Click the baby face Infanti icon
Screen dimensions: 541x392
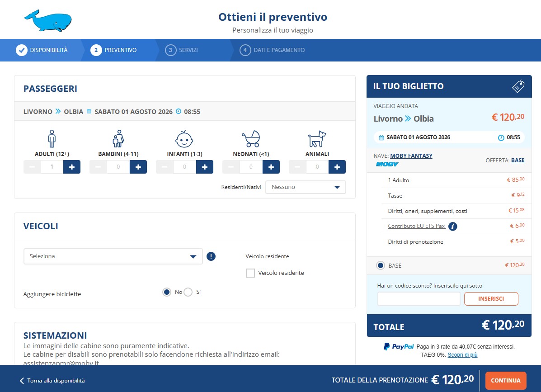(x=184, y=139)
